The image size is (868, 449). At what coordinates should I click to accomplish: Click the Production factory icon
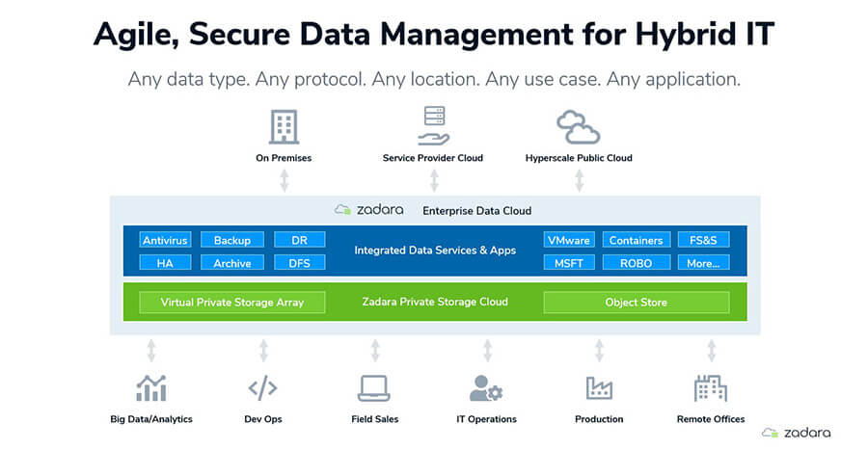point(599,388)
